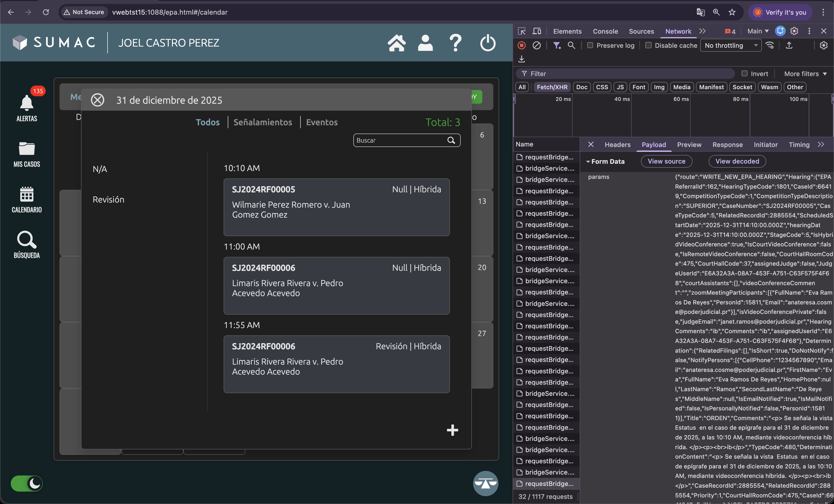Click the plus add event icon
This screenshot has width=834, height=504.
coord(452,430)
